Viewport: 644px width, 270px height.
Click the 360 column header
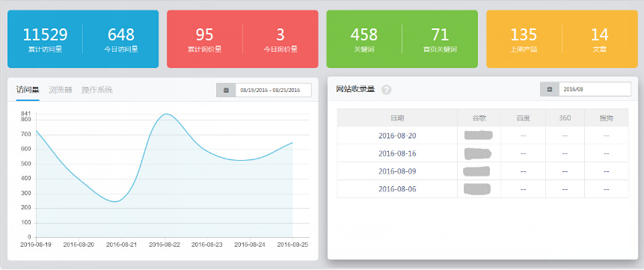click(x=565, y=118)
